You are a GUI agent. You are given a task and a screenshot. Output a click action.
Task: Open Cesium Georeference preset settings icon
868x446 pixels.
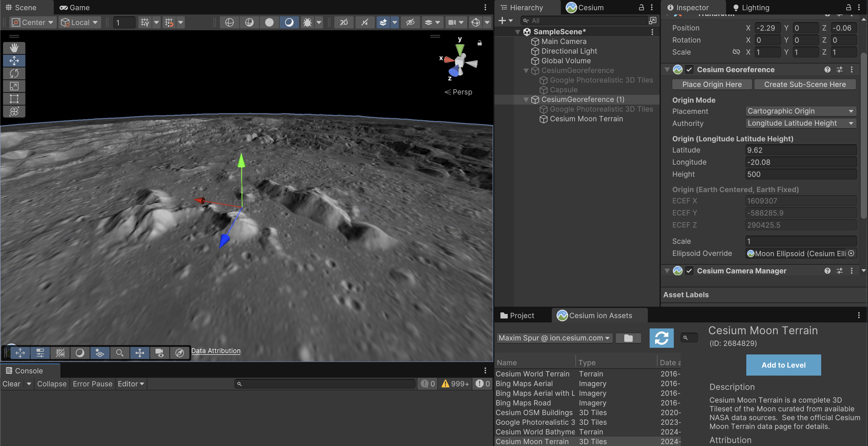pos(839,69)
